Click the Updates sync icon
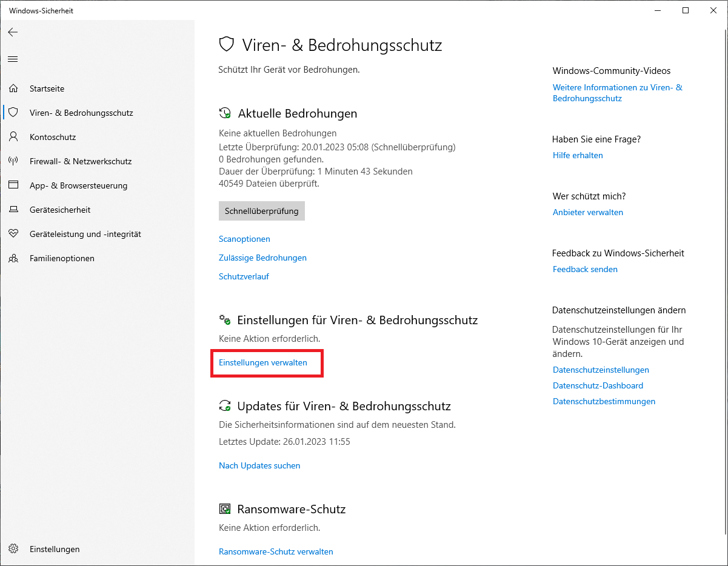Viewport: 728px width, 566px height. 225,406
